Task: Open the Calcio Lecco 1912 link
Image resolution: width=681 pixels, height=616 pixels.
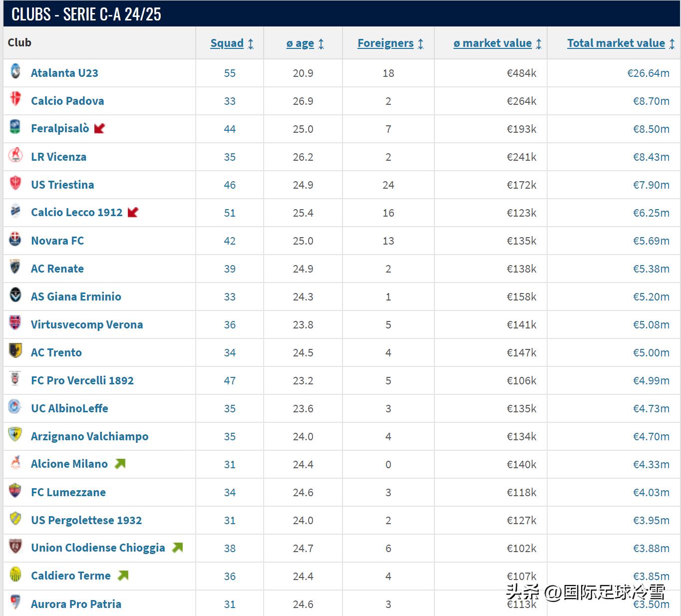Action: [76, 213]
